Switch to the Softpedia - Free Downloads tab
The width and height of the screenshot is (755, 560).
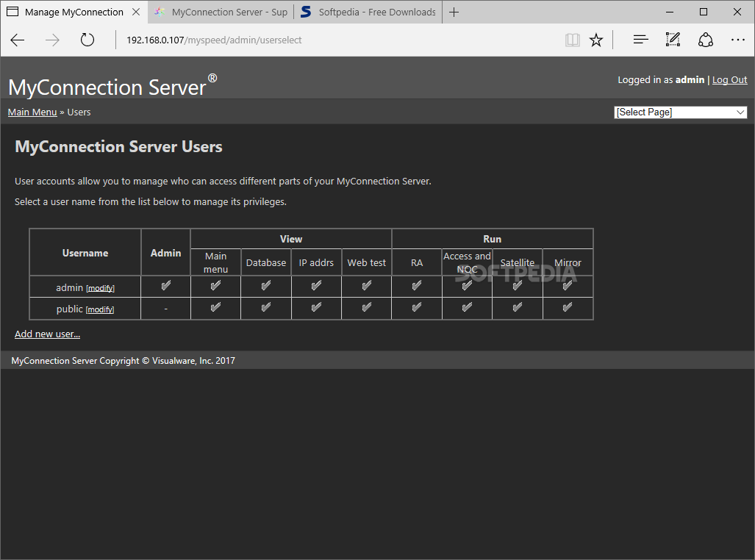click(368, 12)
